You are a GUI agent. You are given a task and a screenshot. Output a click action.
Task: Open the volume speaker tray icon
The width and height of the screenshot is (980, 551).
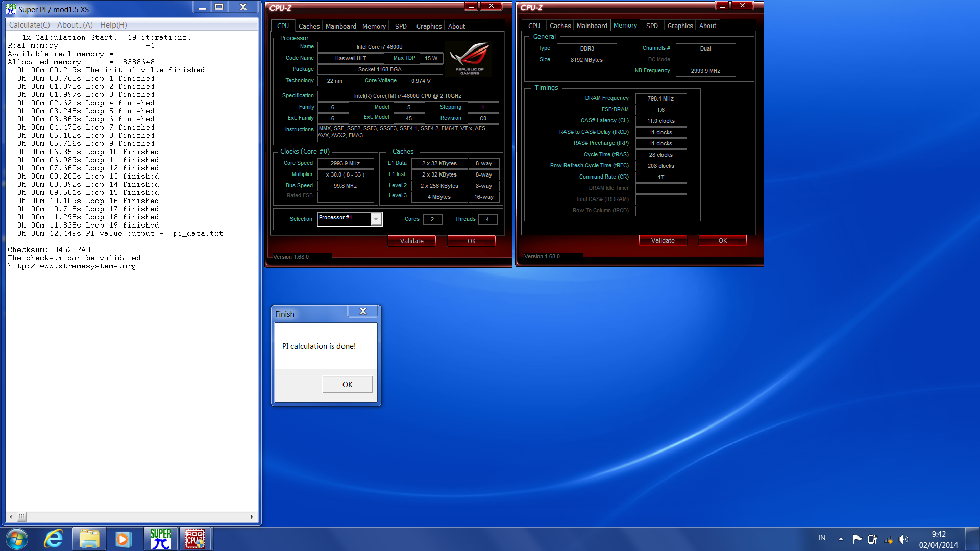[903, 539]
